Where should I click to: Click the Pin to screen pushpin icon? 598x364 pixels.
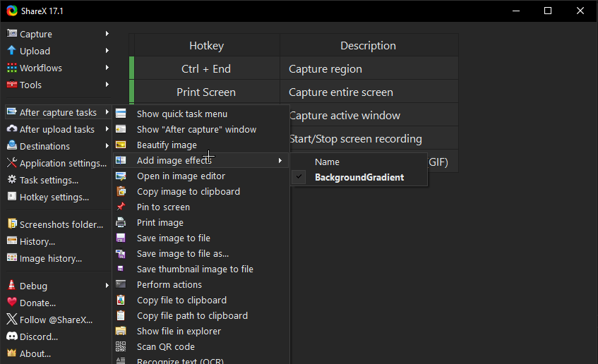click(121, 207)
